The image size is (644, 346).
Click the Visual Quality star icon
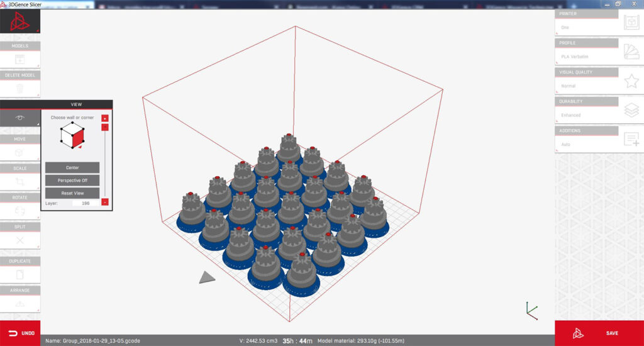(x=631, y=81)
